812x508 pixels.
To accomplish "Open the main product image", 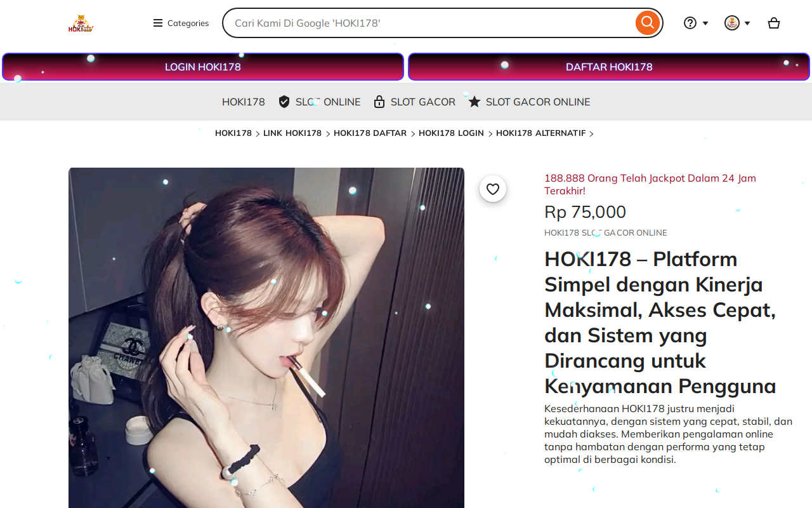I will point(266,338).
